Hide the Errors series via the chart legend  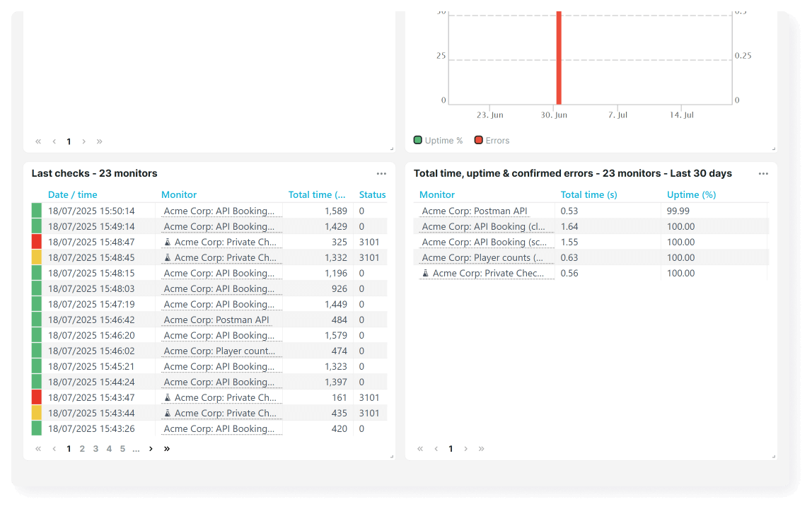pos(492,140)
